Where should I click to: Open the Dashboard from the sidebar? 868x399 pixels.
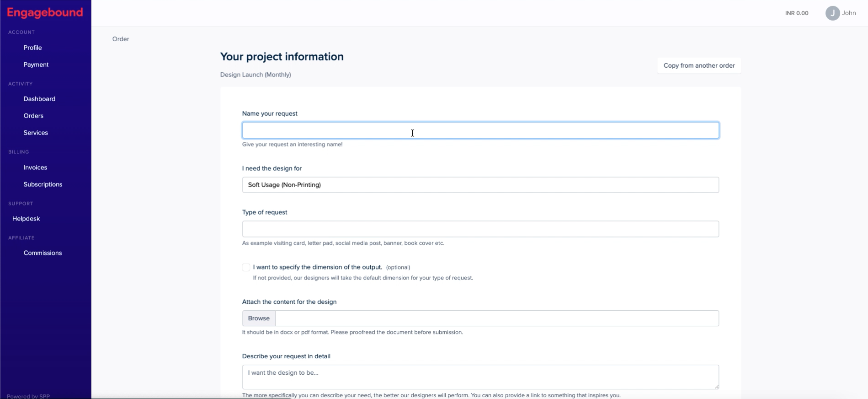point(39,99)
